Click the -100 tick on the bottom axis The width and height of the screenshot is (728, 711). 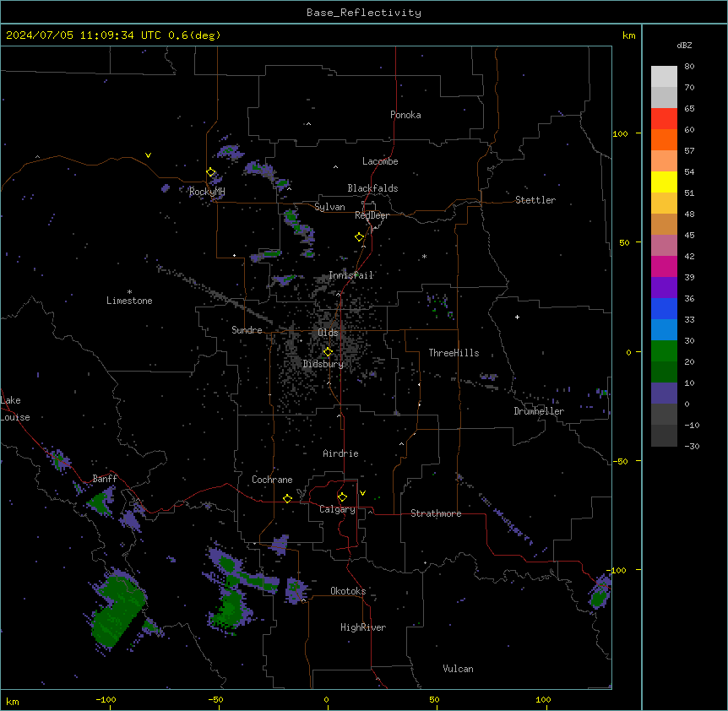click(x=106, y=700)
